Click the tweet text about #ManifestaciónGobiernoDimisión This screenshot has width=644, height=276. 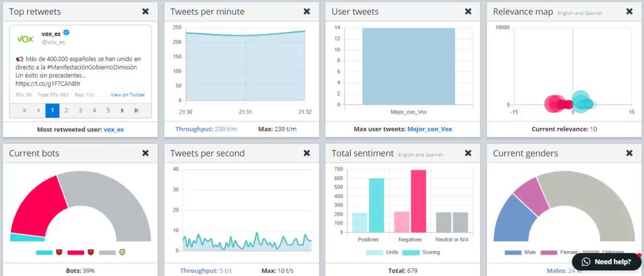click(78, 71)
